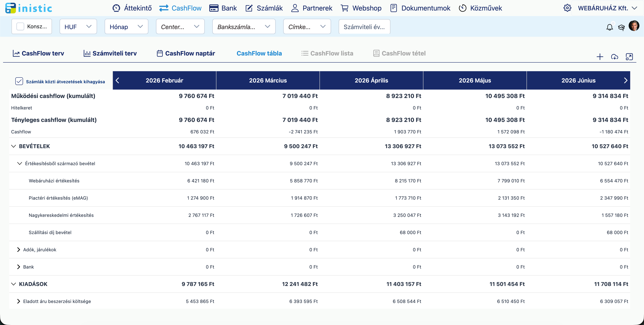The width and height of the screenshot is (644, 325).
Task: Open the Dokumentumok menu item
Action: [x=420, y=8]
